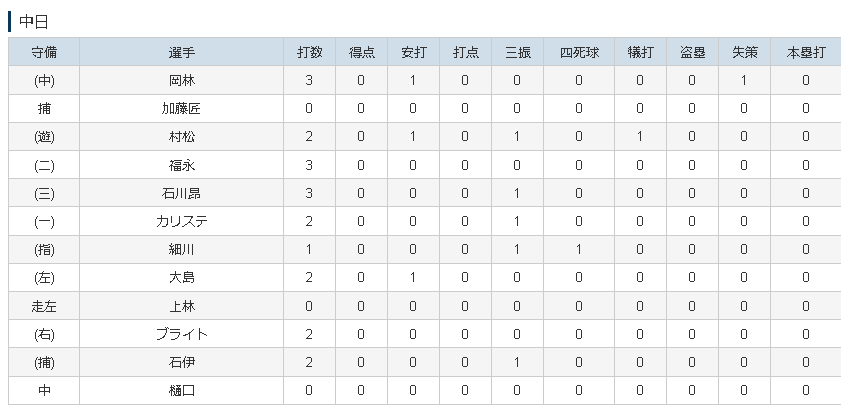Click player name カリステ

point(182,222)
